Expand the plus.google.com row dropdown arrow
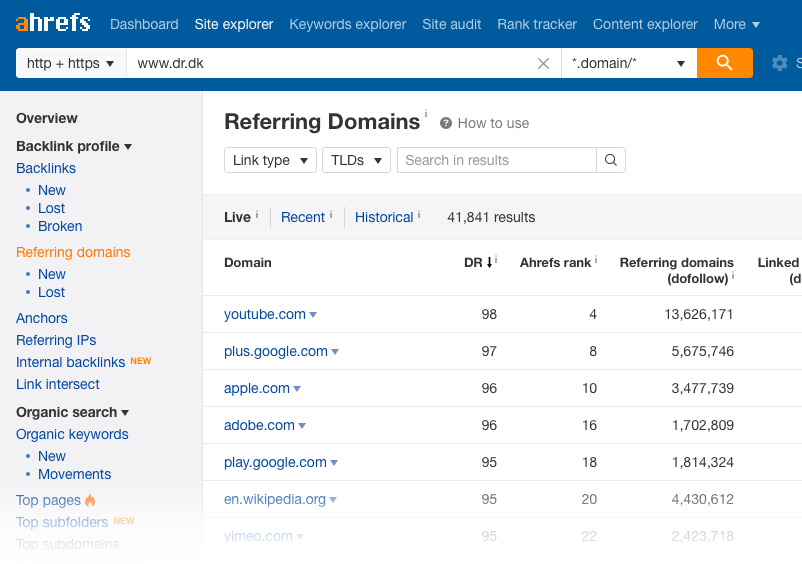The width and height of the screenshot is (802, 564). point(335,352)
